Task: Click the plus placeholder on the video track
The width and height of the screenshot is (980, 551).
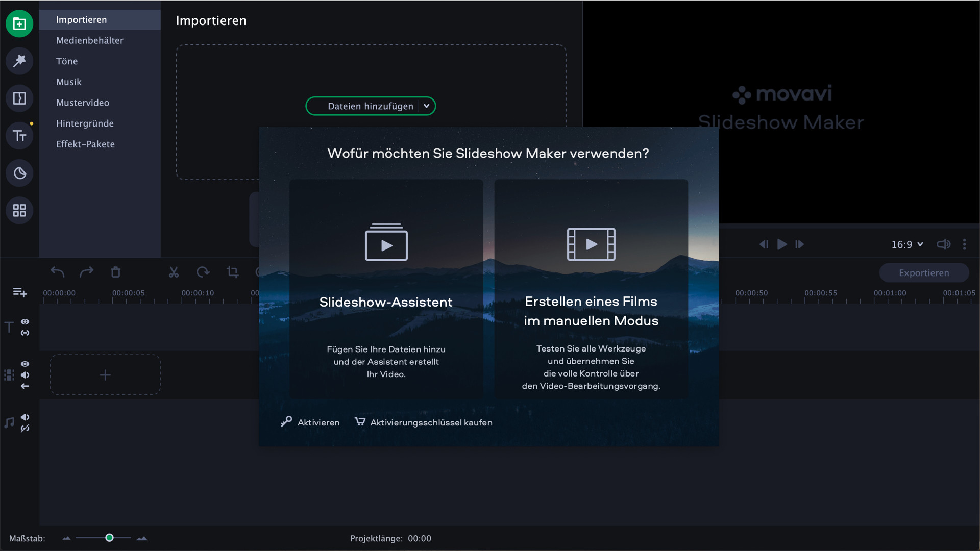Action: click(105, 375)
